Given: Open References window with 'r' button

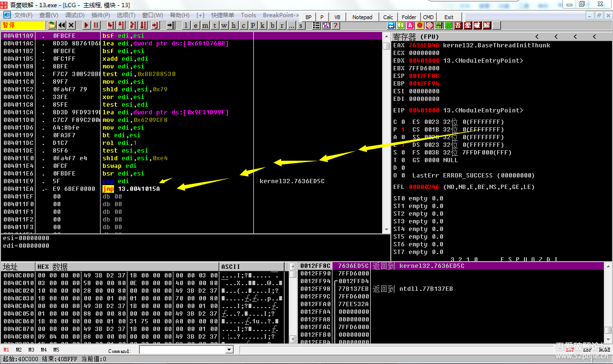Looking at the screenshot, I should click(x=282, y=25).
